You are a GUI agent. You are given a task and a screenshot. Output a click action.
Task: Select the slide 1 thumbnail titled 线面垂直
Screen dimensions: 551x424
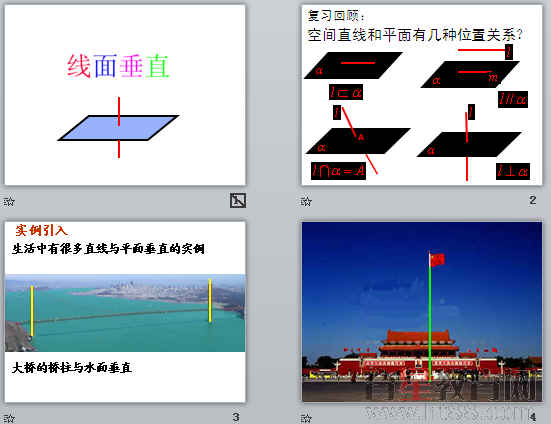[125, 95]
